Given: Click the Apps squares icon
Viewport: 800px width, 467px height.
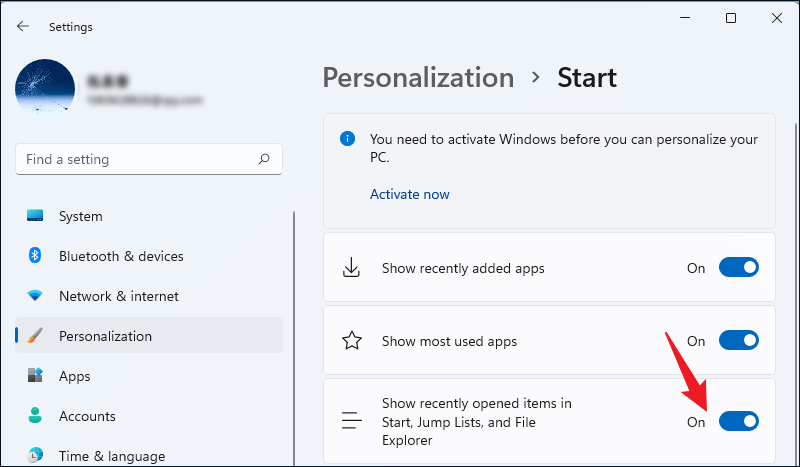Looking at the screenshot, I should pyautogui.click(x=35, y=375).
